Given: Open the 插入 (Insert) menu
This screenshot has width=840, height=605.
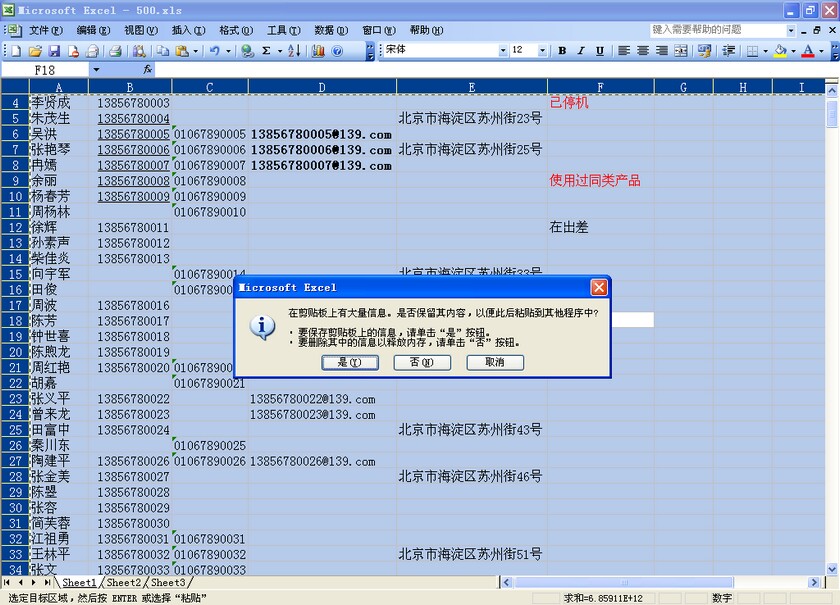Looking at the screenshot, I should (x=189, y=31).
